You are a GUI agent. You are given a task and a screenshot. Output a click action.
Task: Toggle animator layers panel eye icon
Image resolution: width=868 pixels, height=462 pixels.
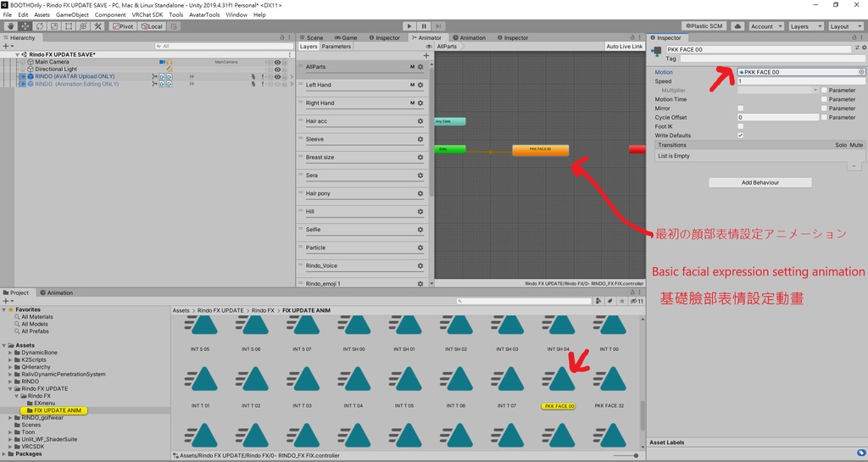[x=428, y=47]
